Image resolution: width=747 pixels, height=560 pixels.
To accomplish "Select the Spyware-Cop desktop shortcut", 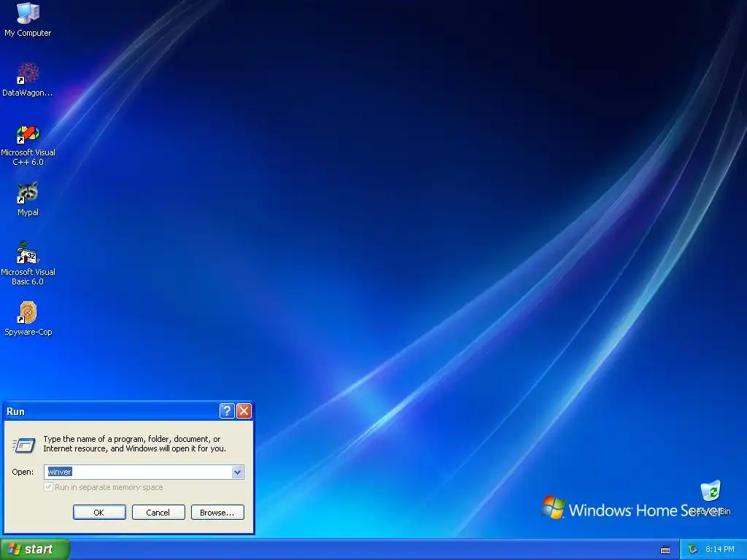I will pyautogui.click(x=28, y=319).
